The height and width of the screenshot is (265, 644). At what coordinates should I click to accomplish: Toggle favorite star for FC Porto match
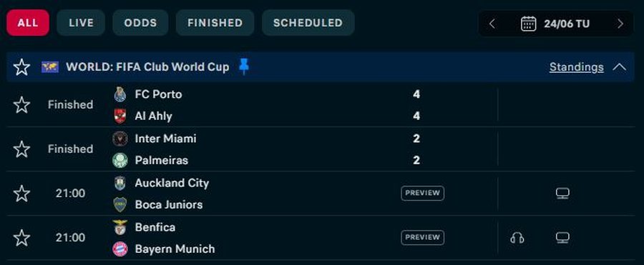21,105
